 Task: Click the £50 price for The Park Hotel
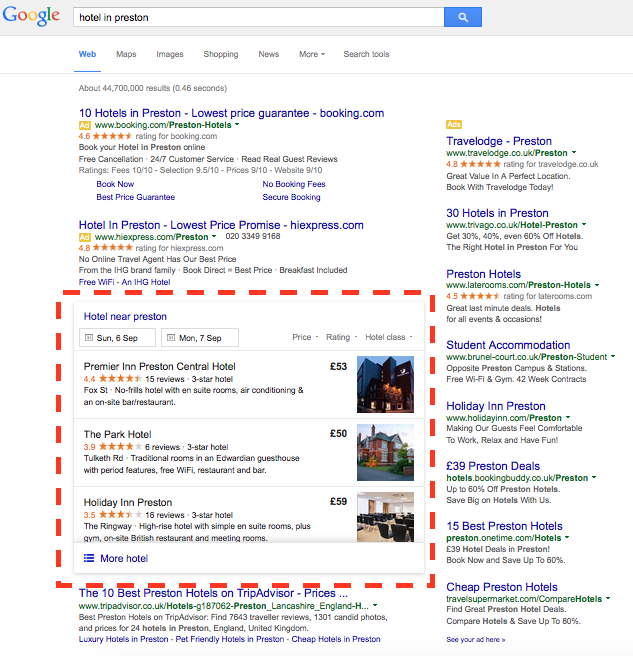[338, 433]
